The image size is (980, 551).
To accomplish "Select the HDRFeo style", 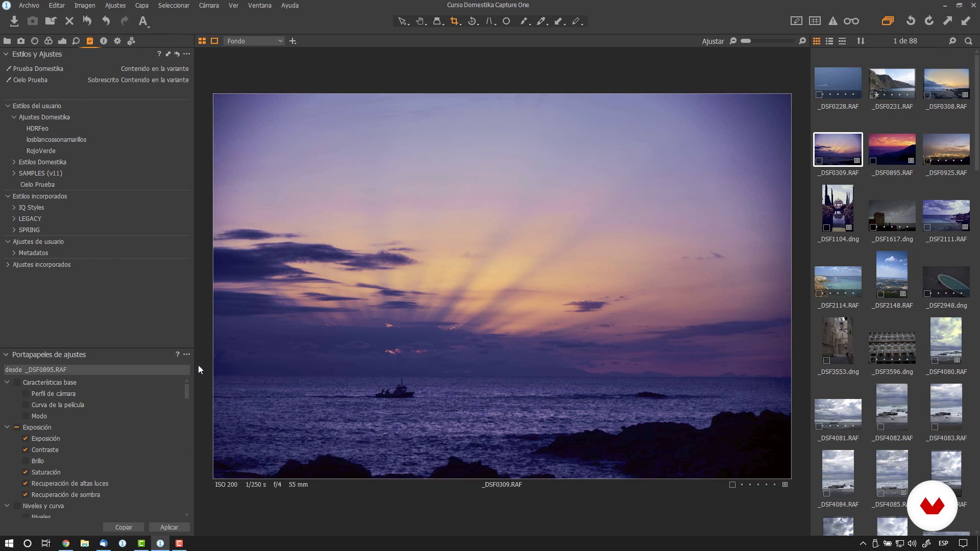I will [37, 128].
